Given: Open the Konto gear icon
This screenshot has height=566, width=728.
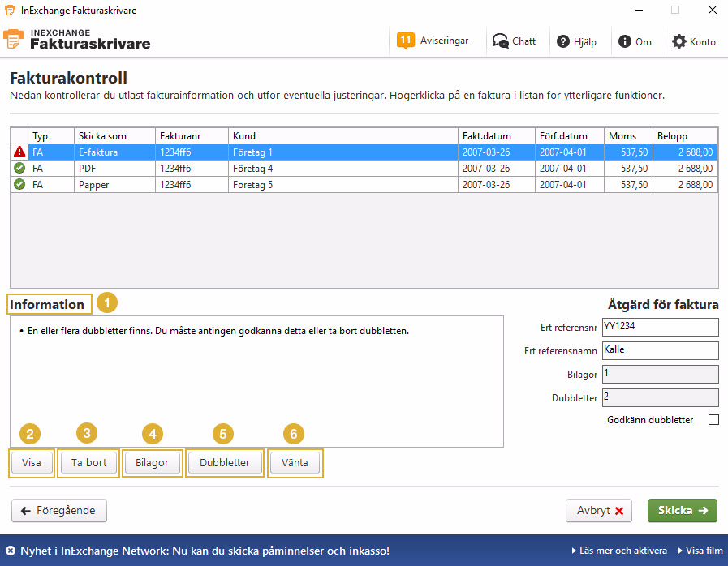Looking at the screenshot, I should click(x=679, y=41).
